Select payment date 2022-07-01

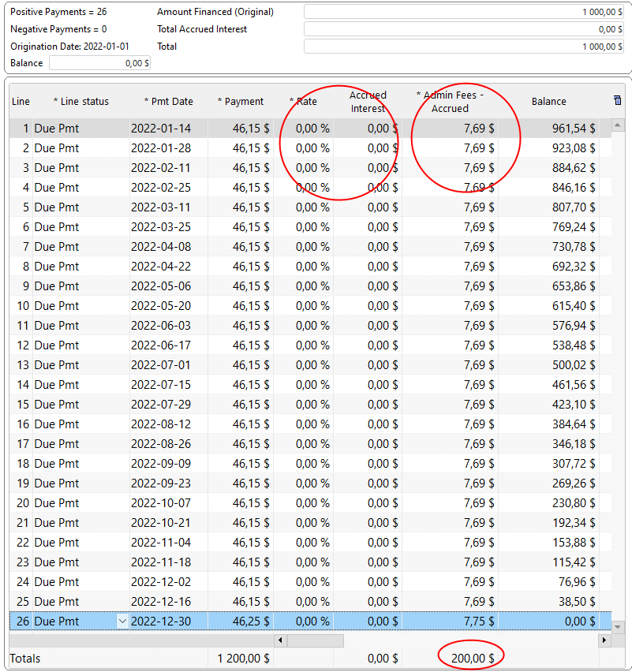161,365
